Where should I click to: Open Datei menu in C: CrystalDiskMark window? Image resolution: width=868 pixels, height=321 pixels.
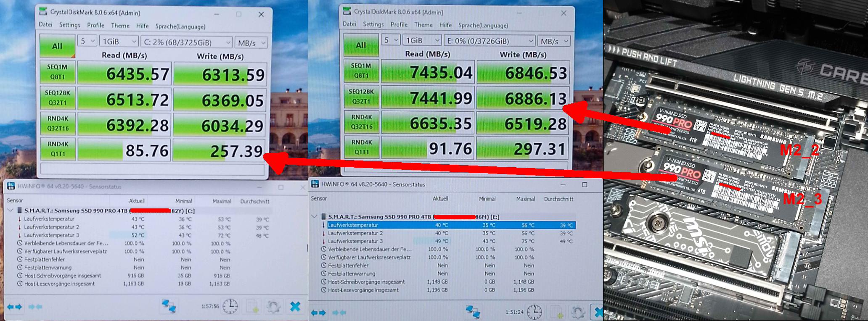pos(45,24)
